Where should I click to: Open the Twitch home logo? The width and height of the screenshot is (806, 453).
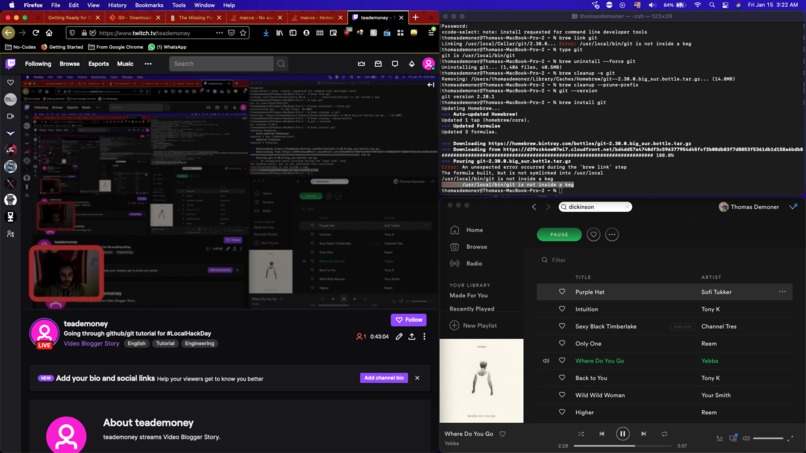click(x=10, y=64)
